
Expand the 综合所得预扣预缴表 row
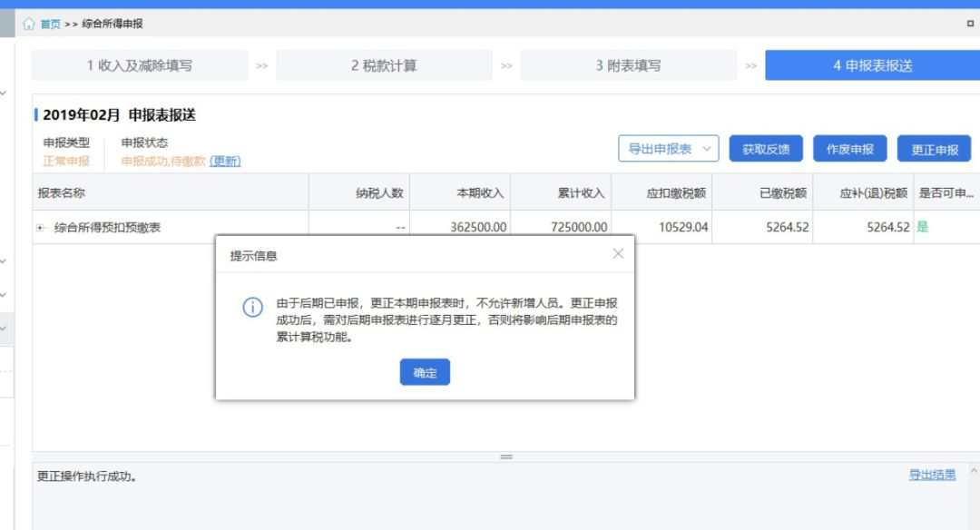41,228
